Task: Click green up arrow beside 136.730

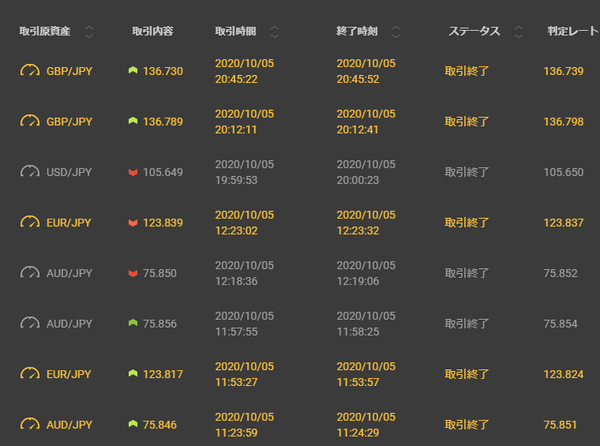Action: coord(133,70)
